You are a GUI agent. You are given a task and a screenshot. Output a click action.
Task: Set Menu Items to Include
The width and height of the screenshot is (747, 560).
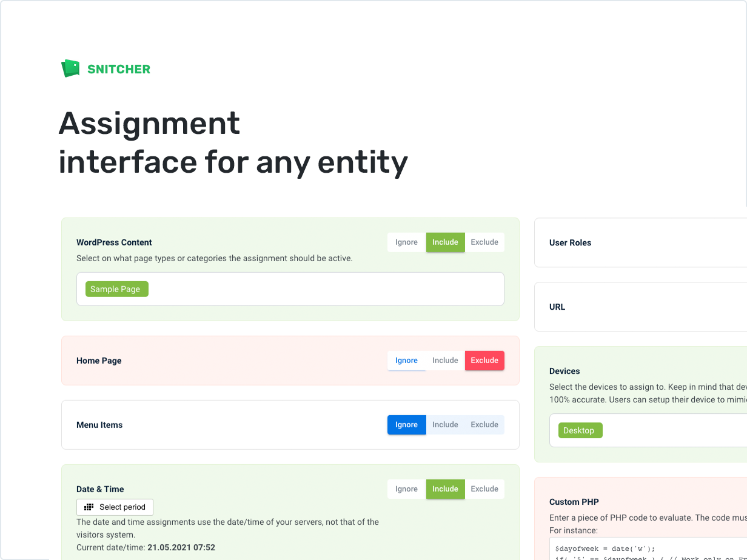(445, 425)
